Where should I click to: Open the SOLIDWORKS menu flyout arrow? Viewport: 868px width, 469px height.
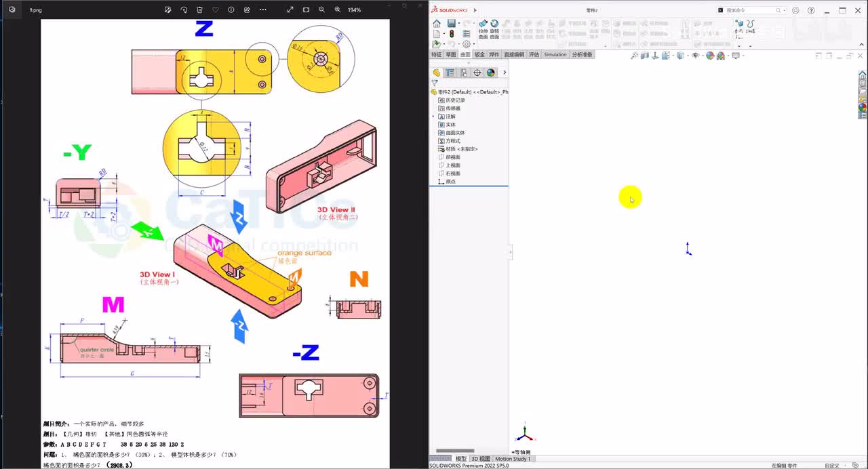[475, 10]
